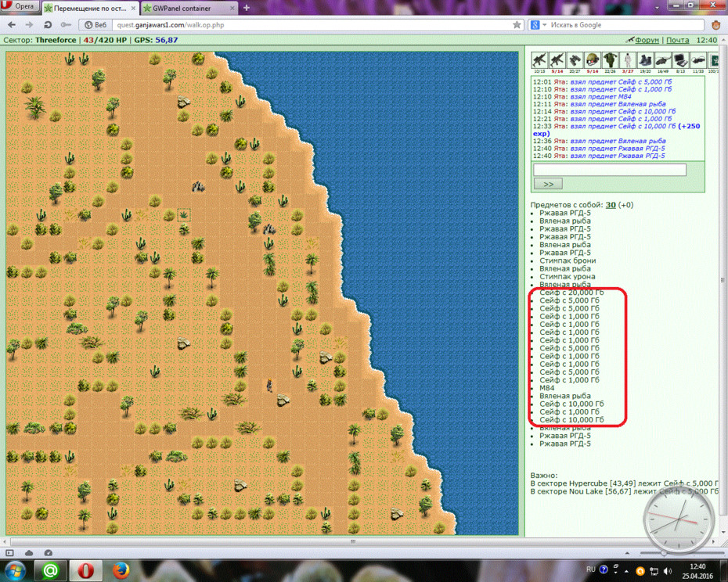Open the Форум link
Screen dimensions: 728x582
click(x=647, y=40)
